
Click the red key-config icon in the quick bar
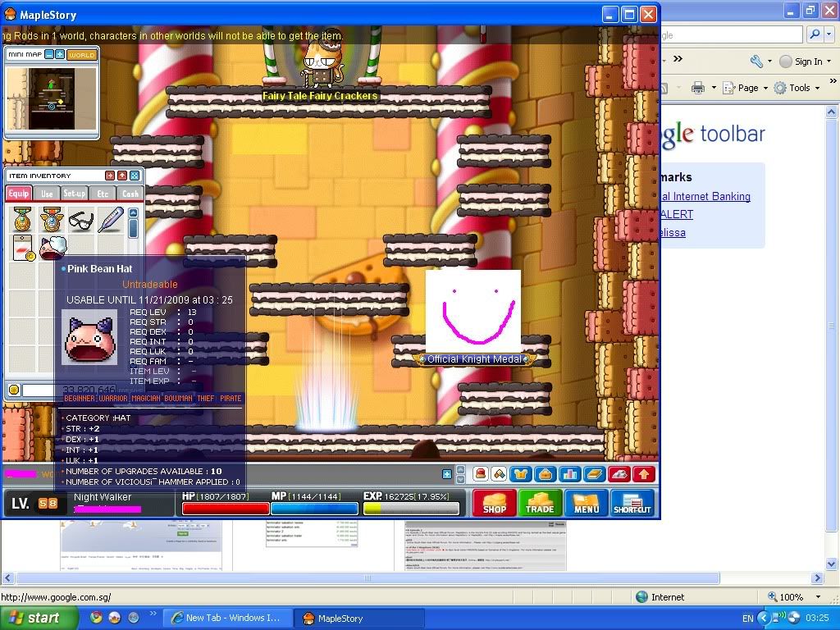coord(619,474)
